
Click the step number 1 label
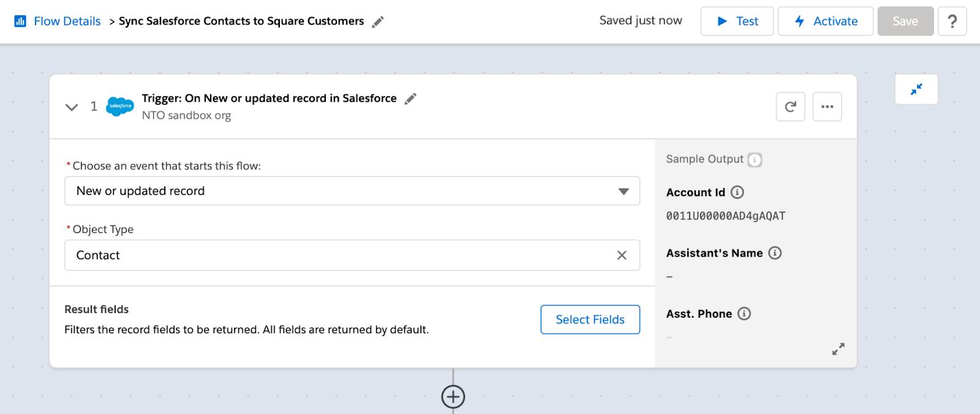[94, 107]
